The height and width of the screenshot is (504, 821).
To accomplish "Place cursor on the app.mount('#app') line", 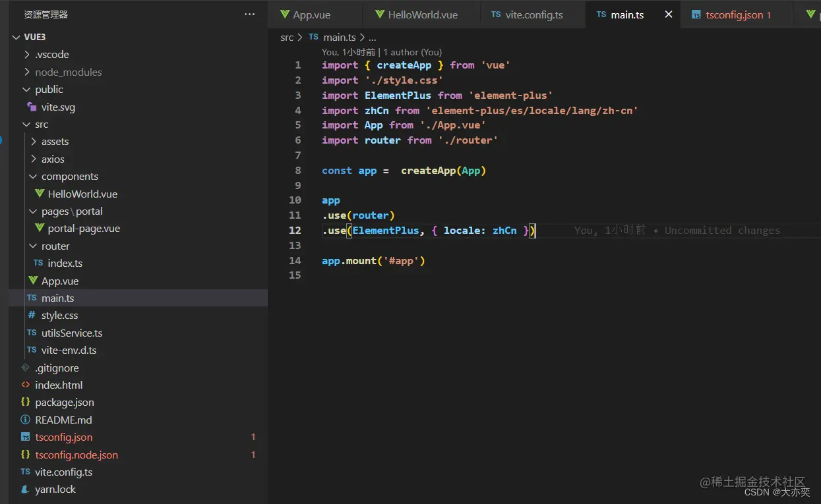I will 373,261.
